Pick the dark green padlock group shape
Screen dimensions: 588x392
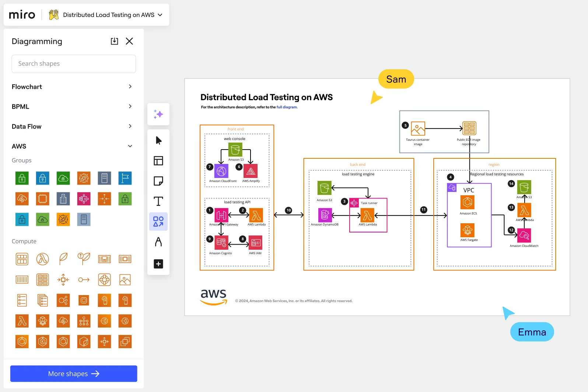coord(22,178)
